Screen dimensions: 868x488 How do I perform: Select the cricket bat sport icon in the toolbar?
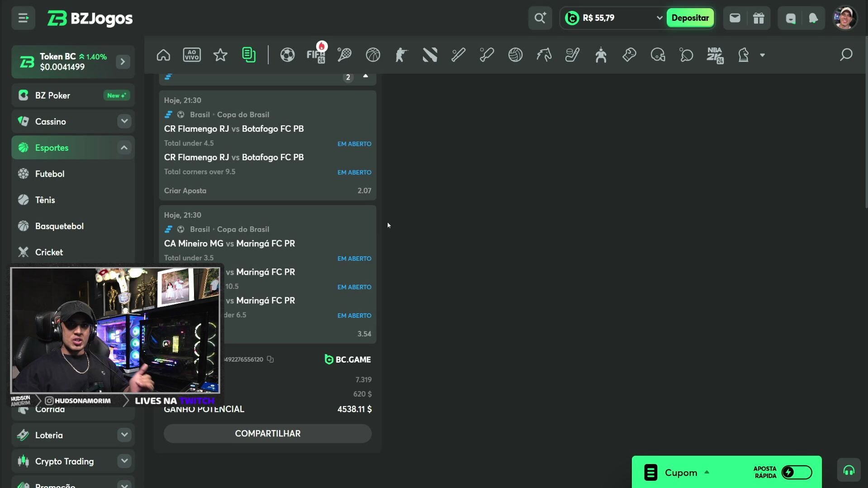point(487,55)
